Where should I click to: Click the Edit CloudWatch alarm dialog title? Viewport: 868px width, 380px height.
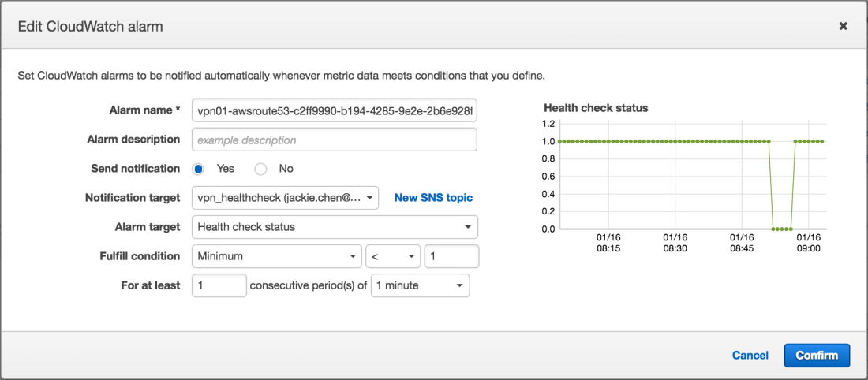point(90,26)
